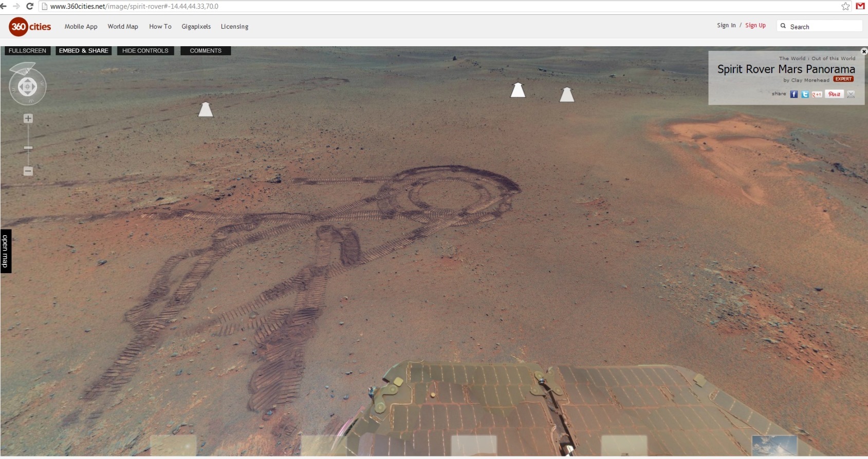
Task: Click the pan control center button
Action: click(28, 87)
